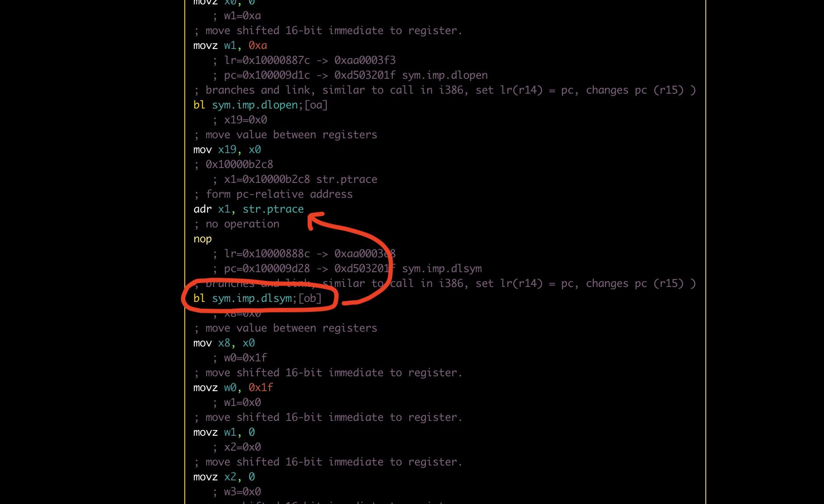This screenshot has height=504, width=824.
Task: Select the nop instruction
Action: [x=202, y=239]
